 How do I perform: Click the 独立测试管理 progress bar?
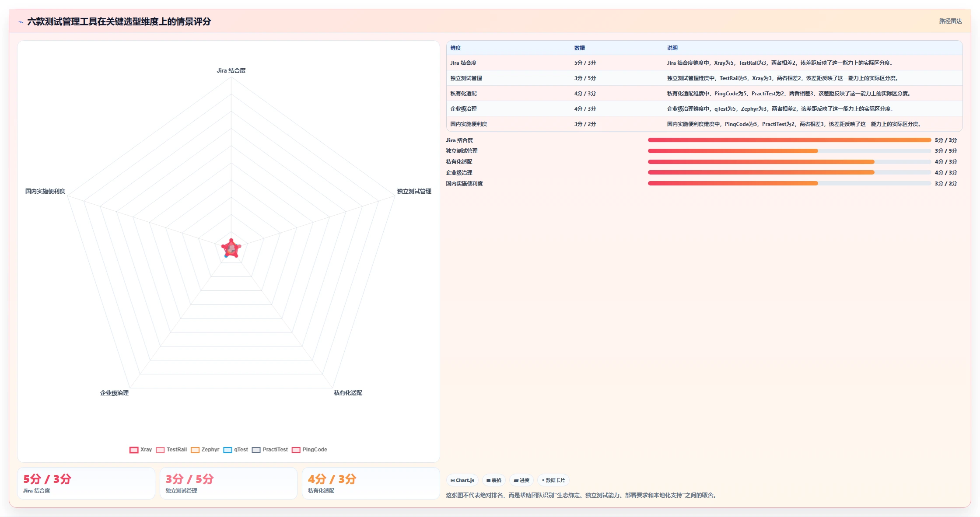coord(789,151)
